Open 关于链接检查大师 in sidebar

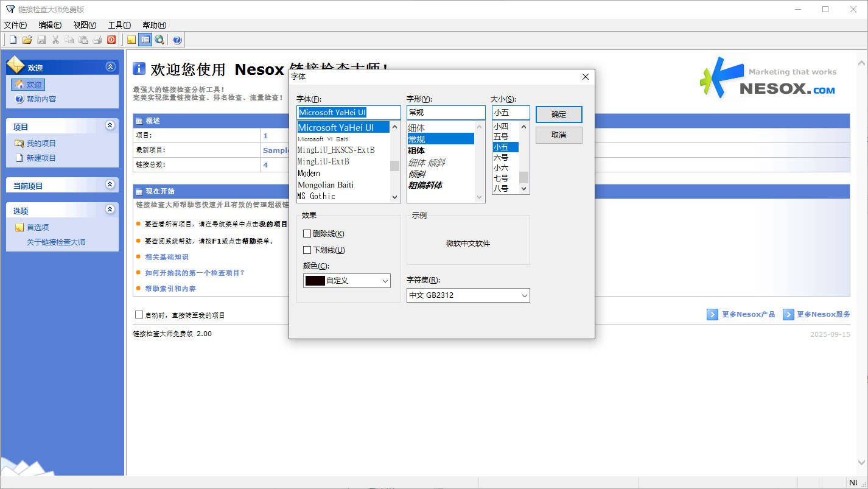56,242
